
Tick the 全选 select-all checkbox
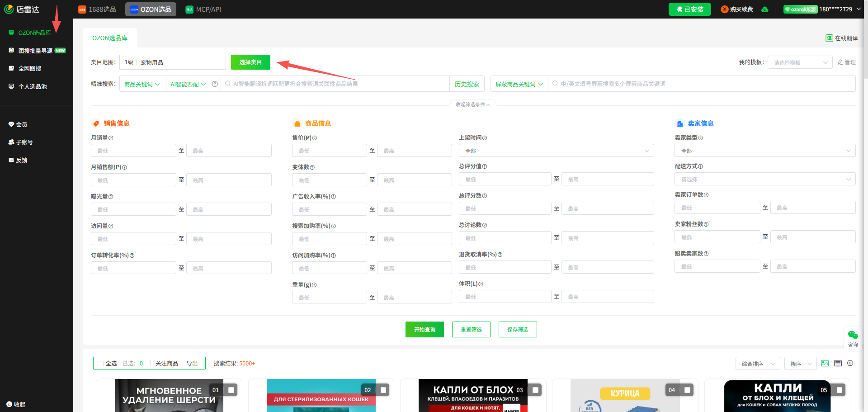tap(101, 364)
